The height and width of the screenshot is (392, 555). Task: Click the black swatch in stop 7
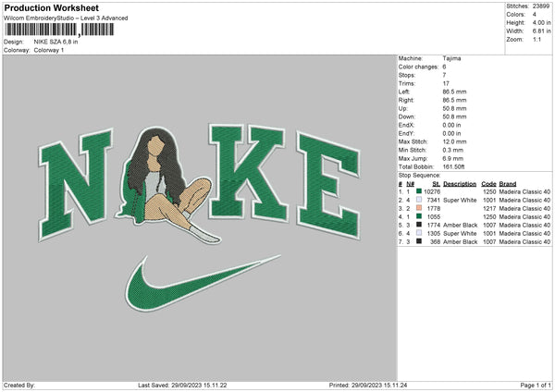point(419,241)
